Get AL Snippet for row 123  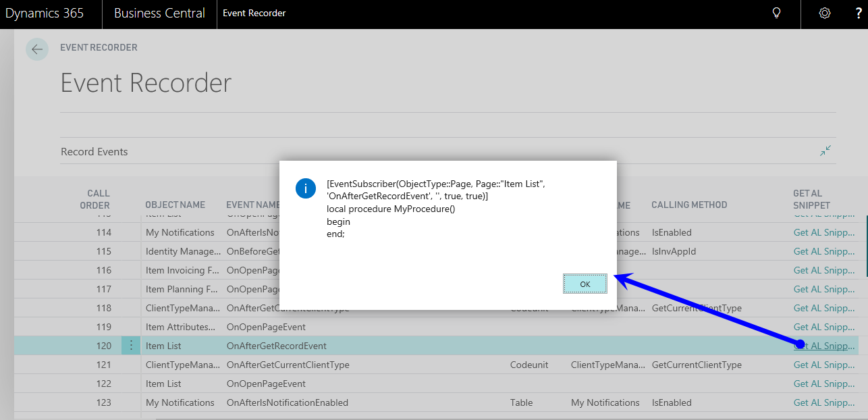tap(823, 402)
